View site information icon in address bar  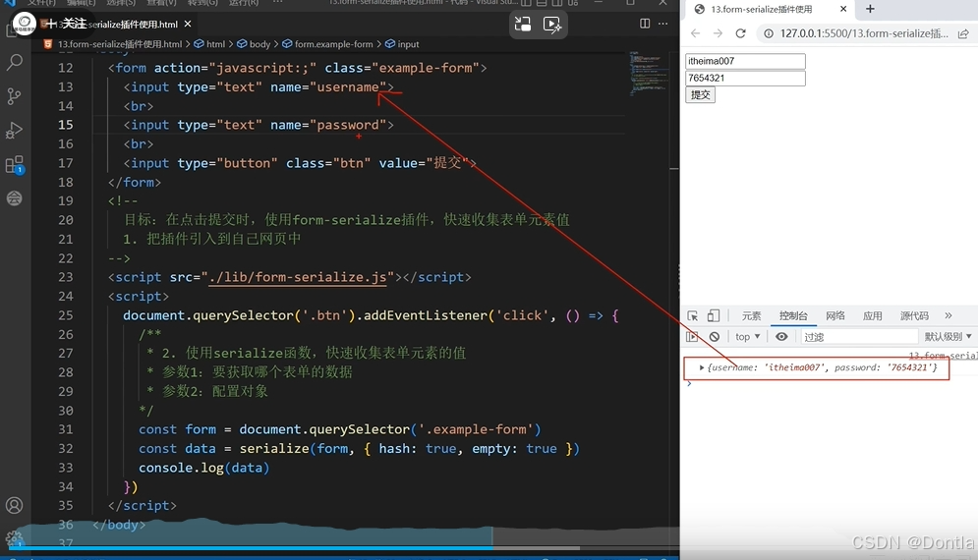(769, 33)
